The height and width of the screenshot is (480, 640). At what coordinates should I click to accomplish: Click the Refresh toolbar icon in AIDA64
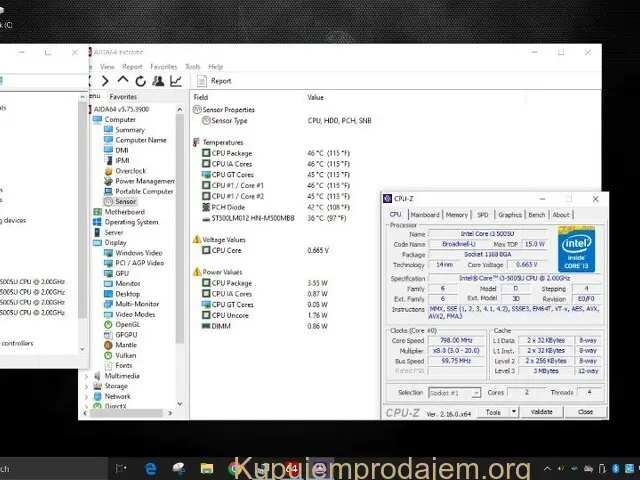click(x=140, y=81)
